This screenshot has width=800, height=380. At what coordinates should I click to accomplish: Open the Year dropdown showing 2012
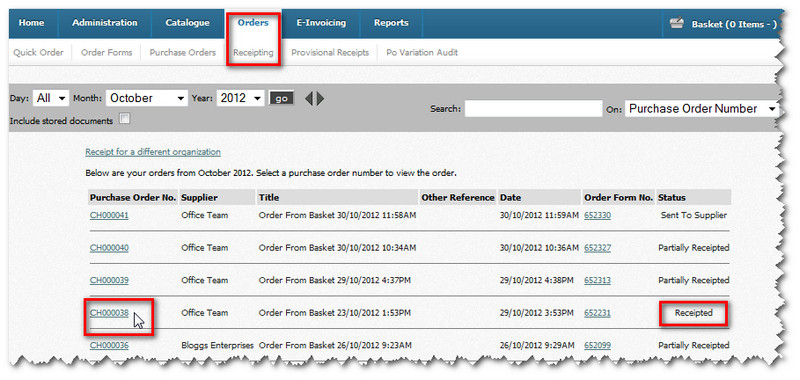point(240,98)
